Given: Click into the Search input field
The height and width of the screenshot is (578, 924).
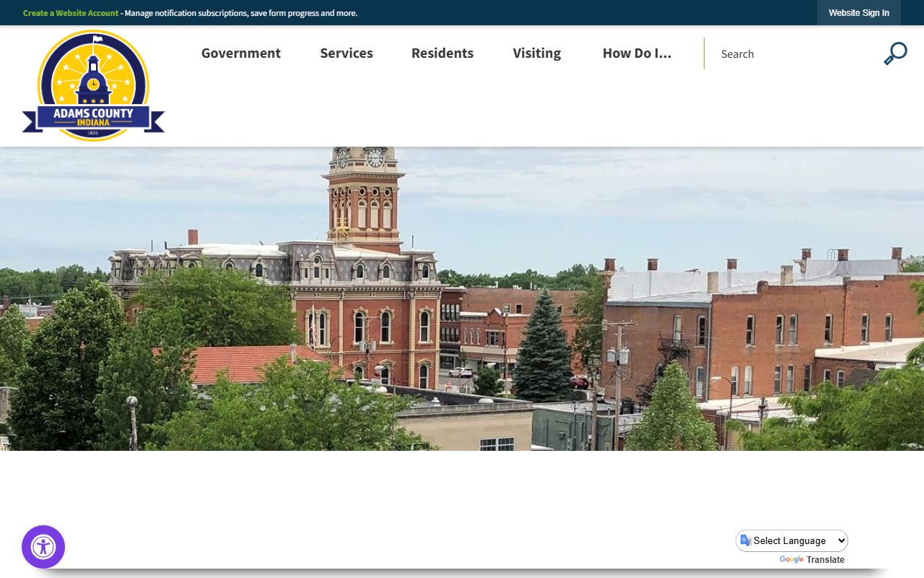Looking at the screenshot, I should coord(794,53).
